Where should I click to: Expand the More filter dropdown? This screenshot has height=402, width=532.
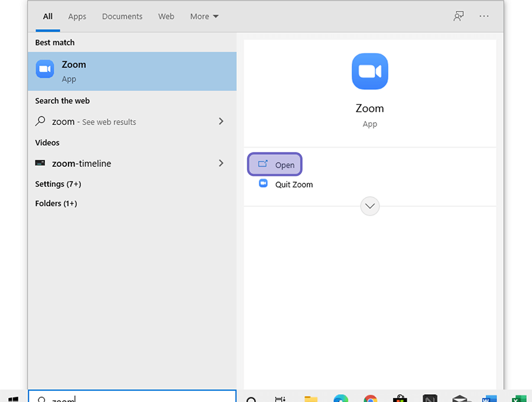(x=205, y=17)
